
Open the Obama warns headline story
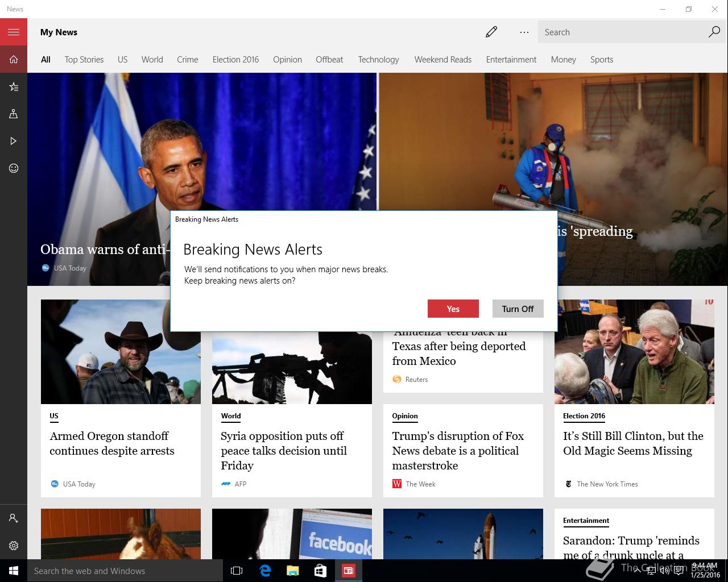pyautogui.click(x=105, y=249)
